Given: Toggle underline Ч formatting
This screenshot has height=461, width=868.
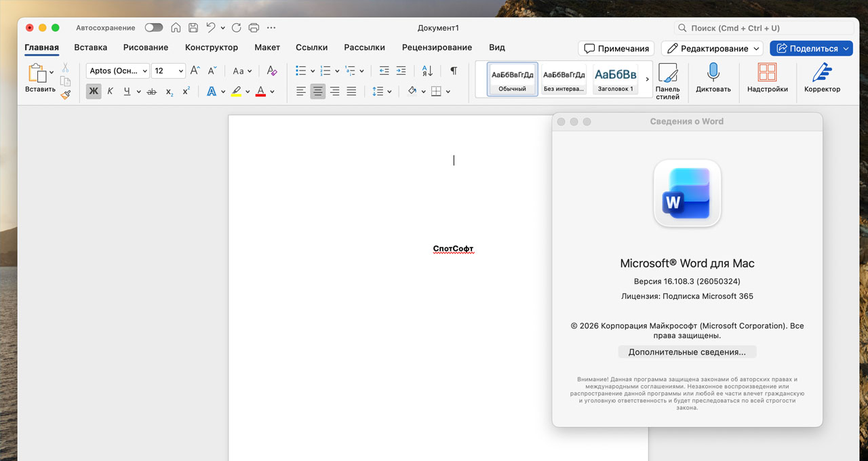Looking at the screenshot, I should point(127,92).
